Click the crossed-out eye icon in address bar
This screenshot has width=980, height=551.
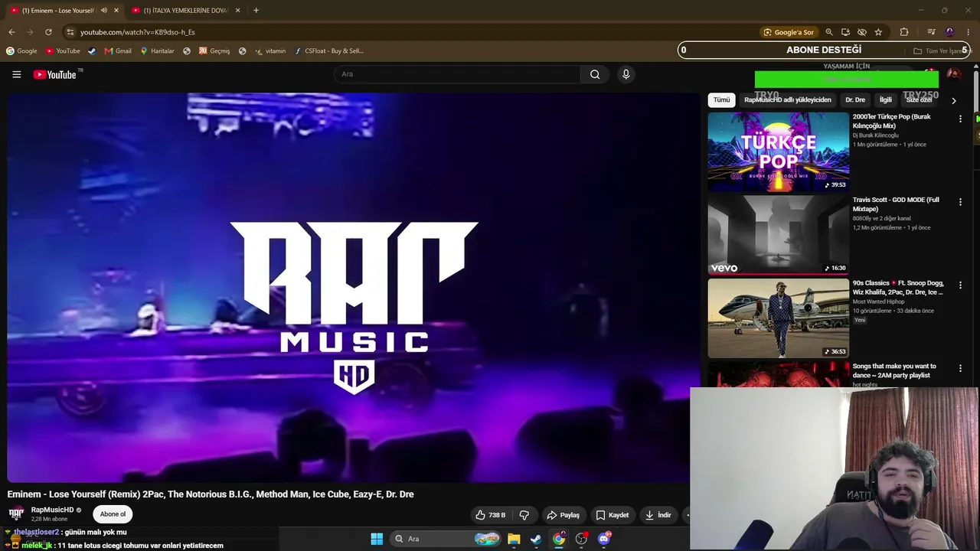tap(861, 32)
